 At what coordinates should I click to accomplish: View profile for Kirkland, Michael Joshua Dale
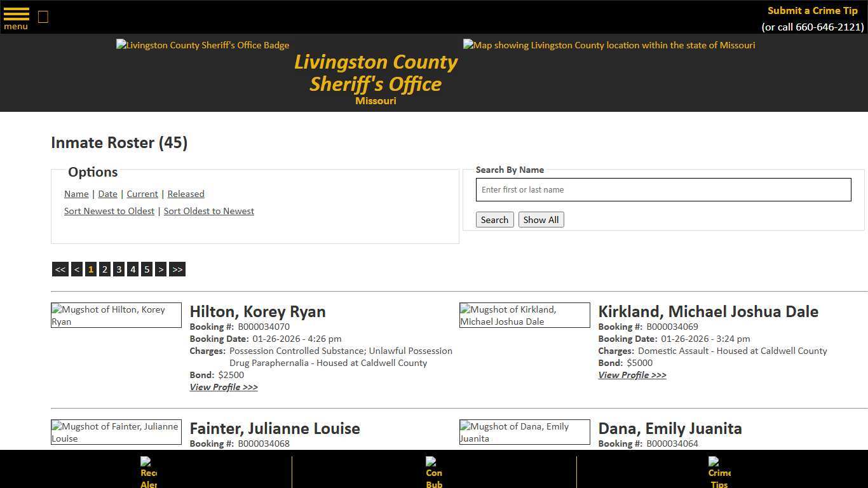(x=632, y=375)
